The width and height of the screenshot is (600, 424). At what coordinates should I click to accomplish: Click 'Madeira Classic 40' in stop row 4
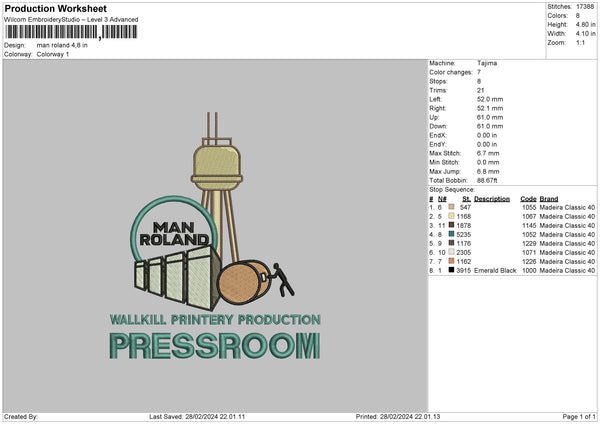pyautogui.click(x=567, y=234)
